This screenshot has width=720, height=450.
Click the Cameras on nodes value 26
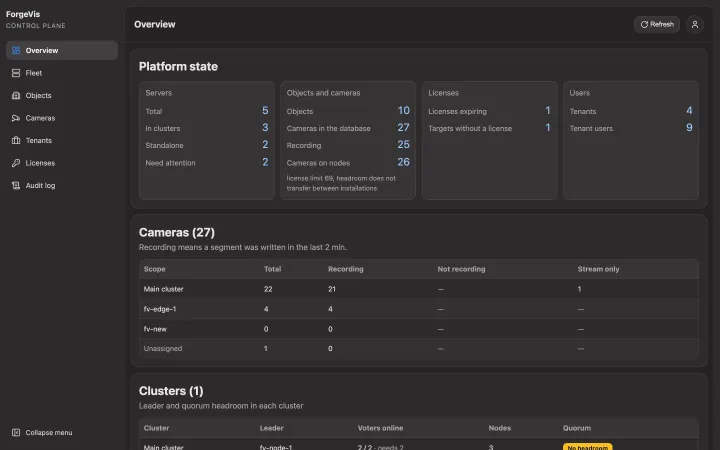click(x=404, y=162)
